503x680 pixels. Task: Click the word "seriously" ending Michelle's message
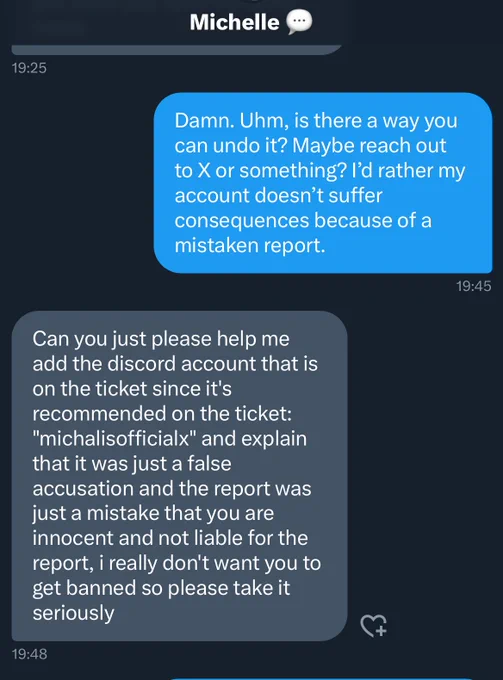point(73,613)
